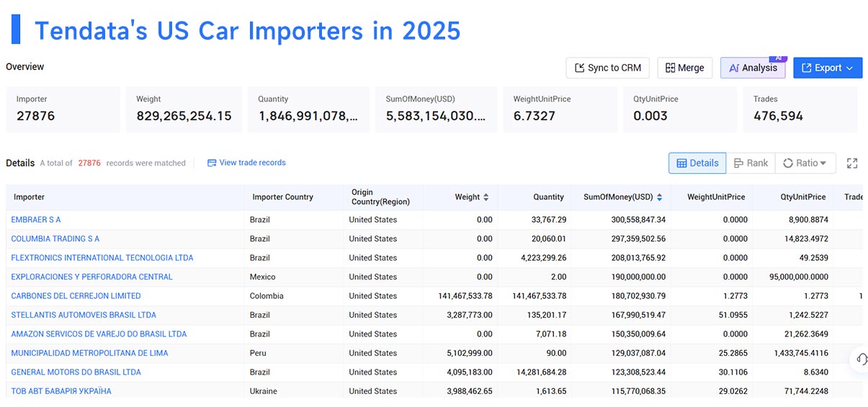Click Ukraine in Importer Country column
This screenshot has height=407, width=868.
264,391
